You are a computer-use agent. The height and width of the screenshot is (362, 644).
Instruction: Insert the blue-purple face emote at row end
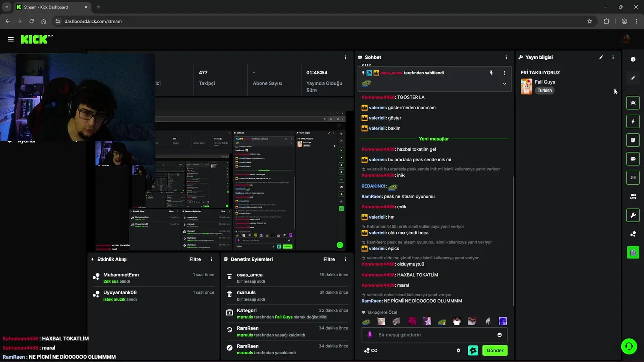click(503, 321)
